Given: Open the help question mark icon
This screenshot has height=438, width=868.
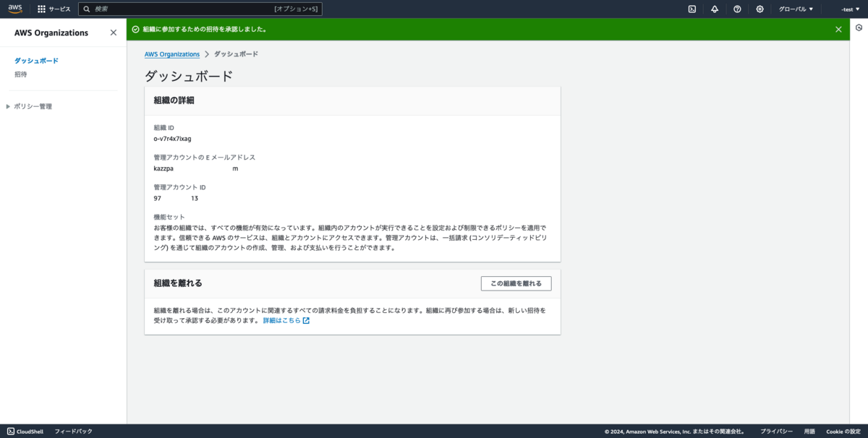Looking at the screenshot, I should [737, 9].
